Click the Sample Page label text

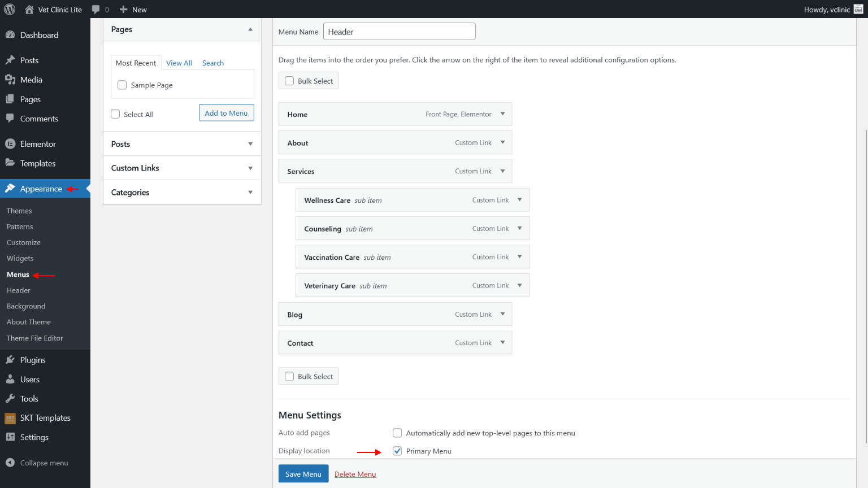pos(151,85)
